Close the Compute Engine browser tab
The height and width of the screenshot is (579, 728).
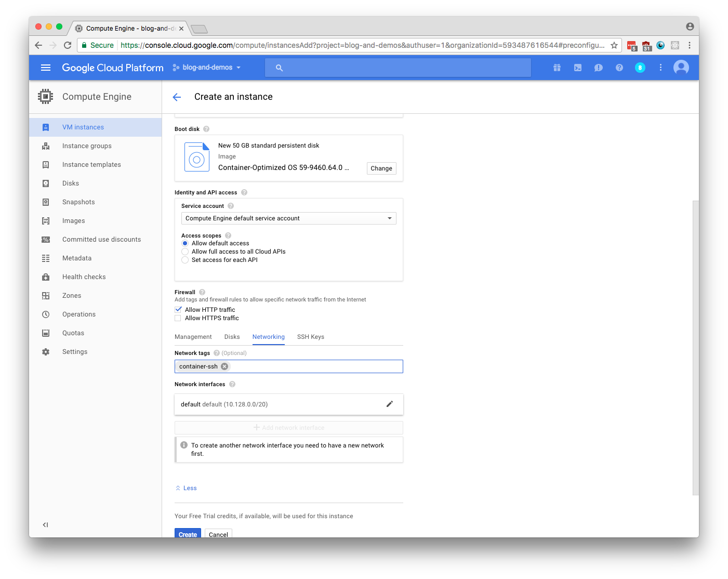click(181, 29)
